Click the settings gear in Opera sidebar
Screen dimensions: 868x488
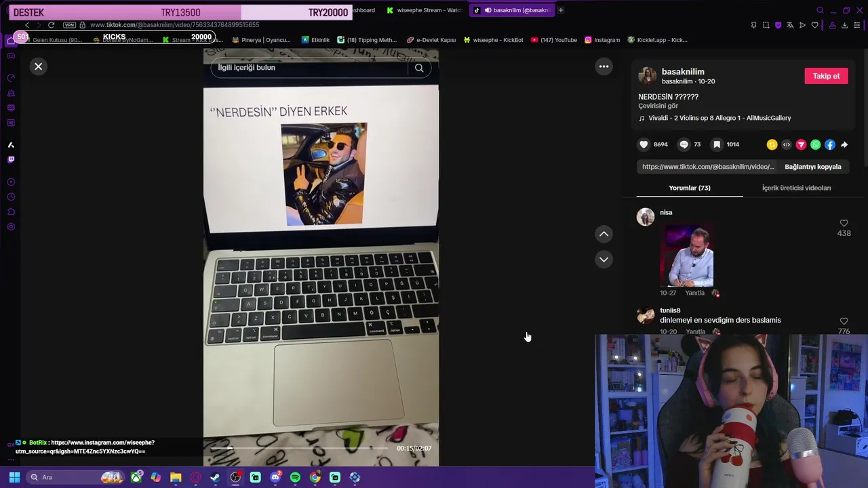click(x=11, y=226)
